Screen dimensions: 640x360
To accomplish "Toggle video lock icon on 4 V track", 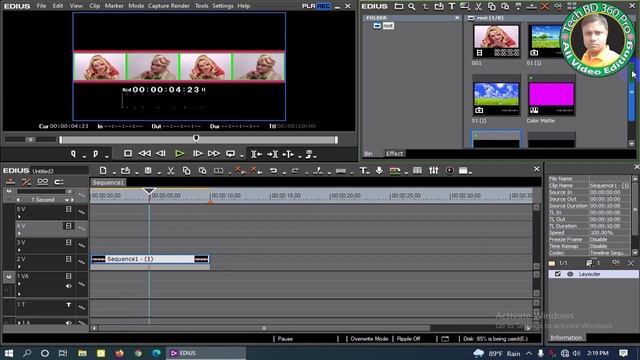I will coord(69,226).
